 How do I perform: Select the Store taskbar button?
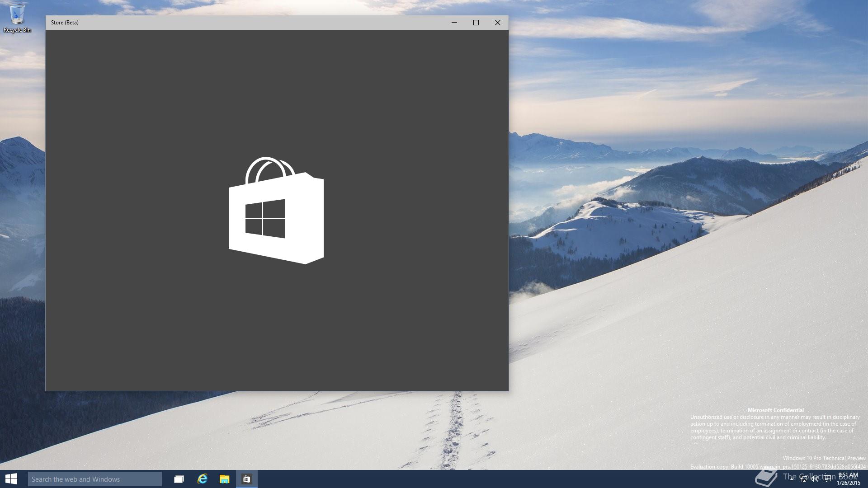tap(247, 479)
